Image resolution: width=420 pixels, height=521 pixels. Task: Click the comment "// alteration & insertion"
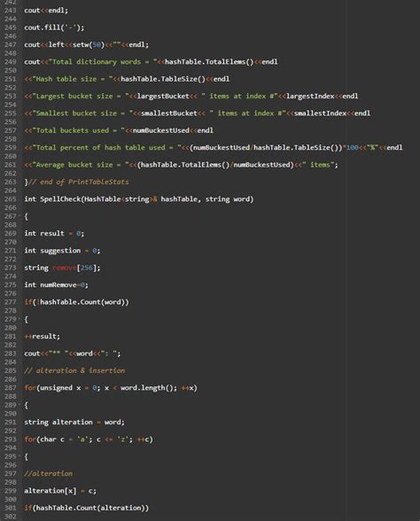(74, 370)
